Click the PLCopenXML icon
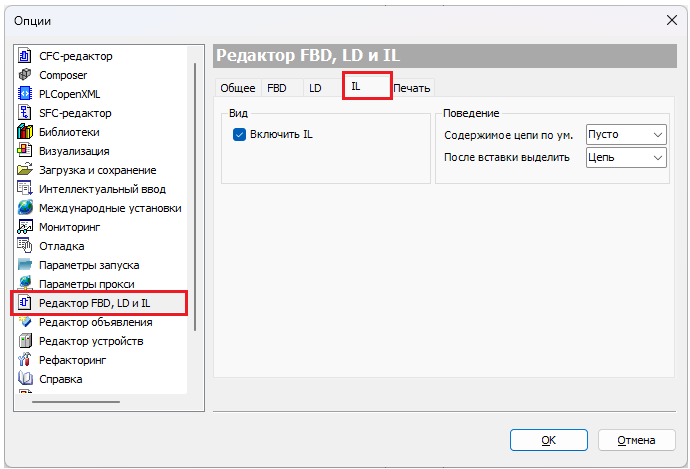This screenshot has height=469, width=690. (x=26, y=94)
